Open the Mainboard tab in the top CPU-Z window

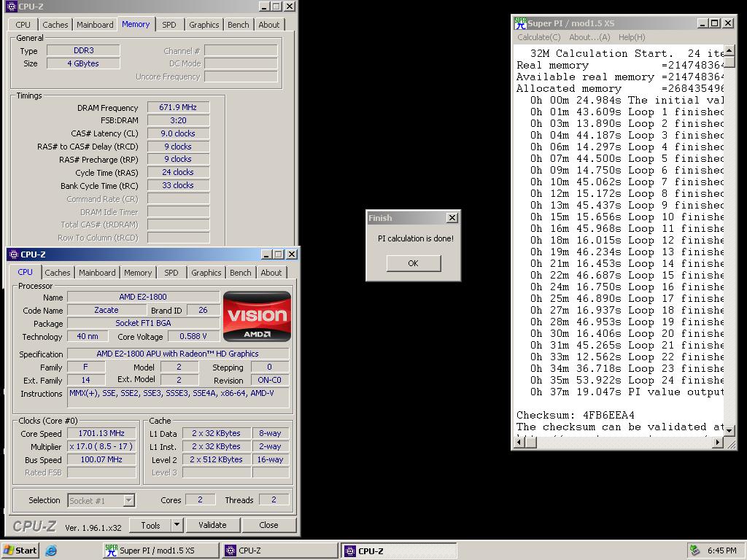tap(95, 25)
